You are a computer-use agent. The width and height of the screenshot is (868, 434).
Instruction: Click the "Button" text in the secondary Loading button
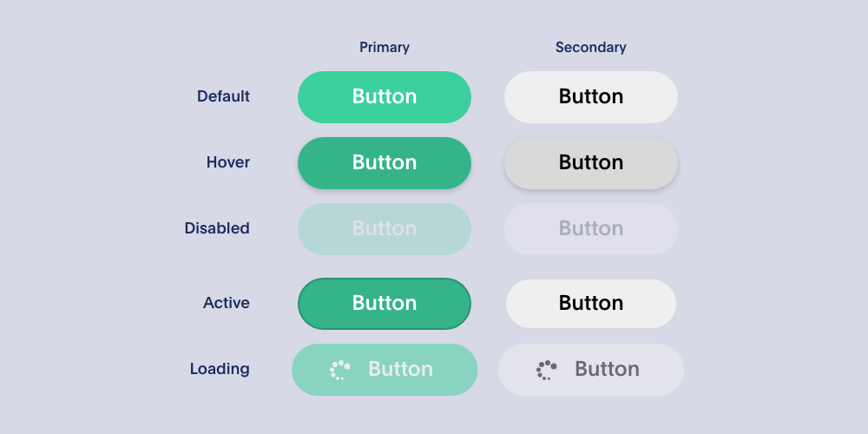[607, 370]
